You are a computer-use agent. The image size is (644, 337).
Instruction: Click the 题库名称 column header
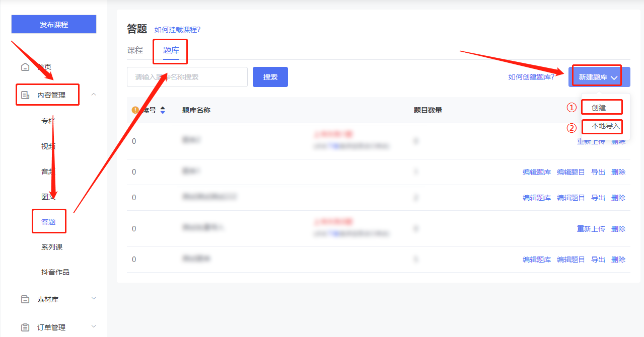click(196, 110)
